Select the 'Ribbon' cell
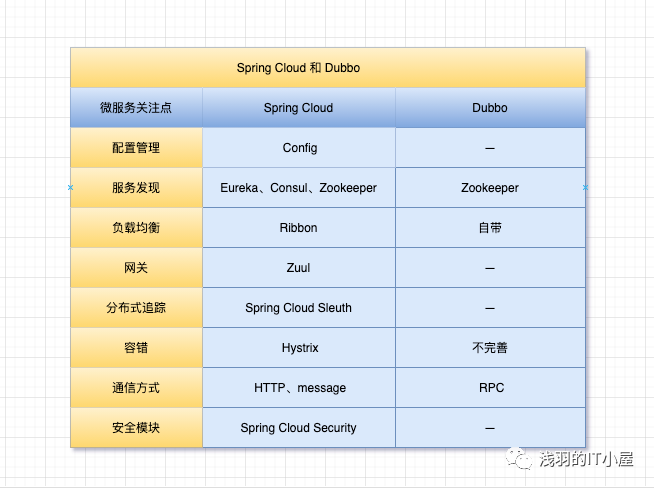 click(299, 228)
